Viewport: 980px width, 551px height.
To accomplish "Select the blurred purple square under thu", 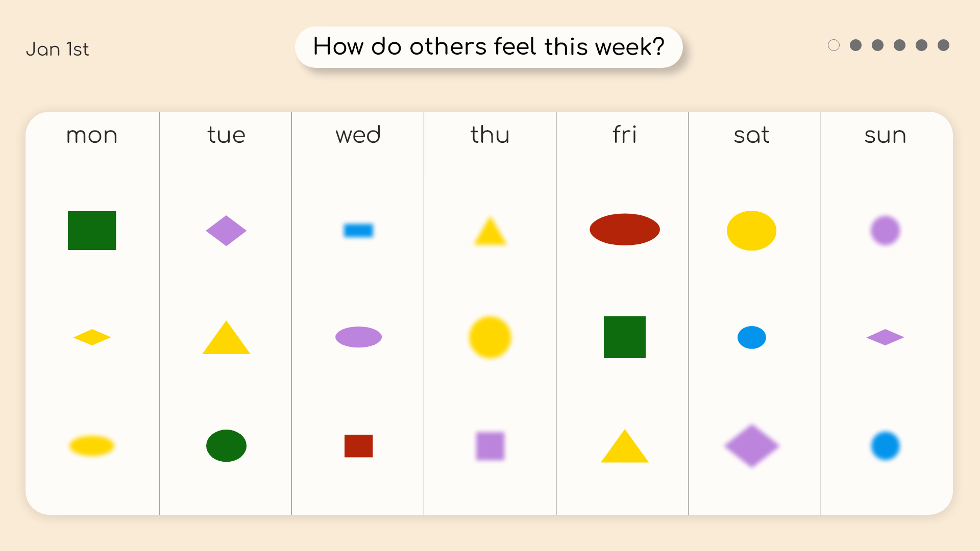I will coord(490,446).
